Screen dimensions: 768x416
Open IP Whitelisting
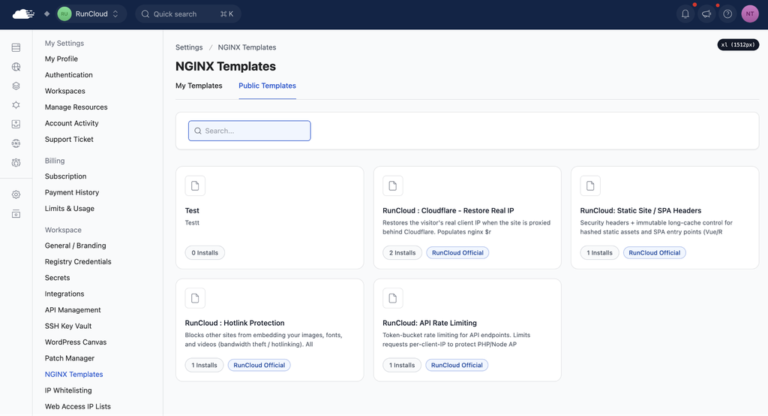pyautogui.click(x=68, y=391)
